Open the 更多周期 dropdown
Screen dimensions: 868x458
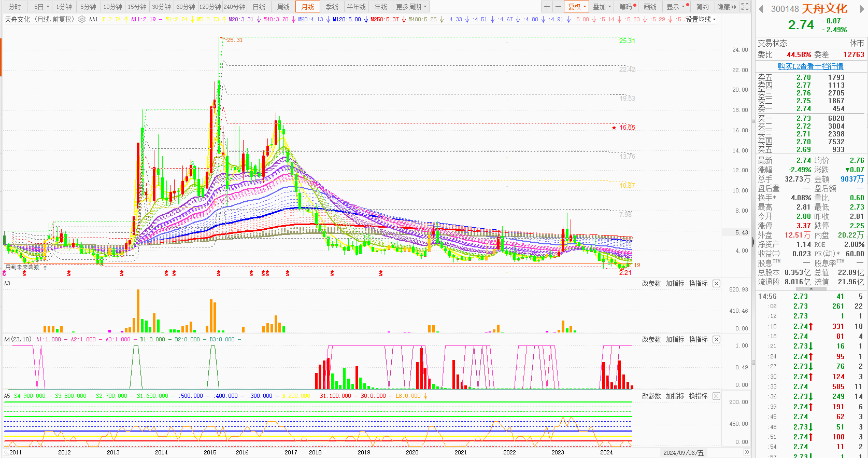point(411,7)
